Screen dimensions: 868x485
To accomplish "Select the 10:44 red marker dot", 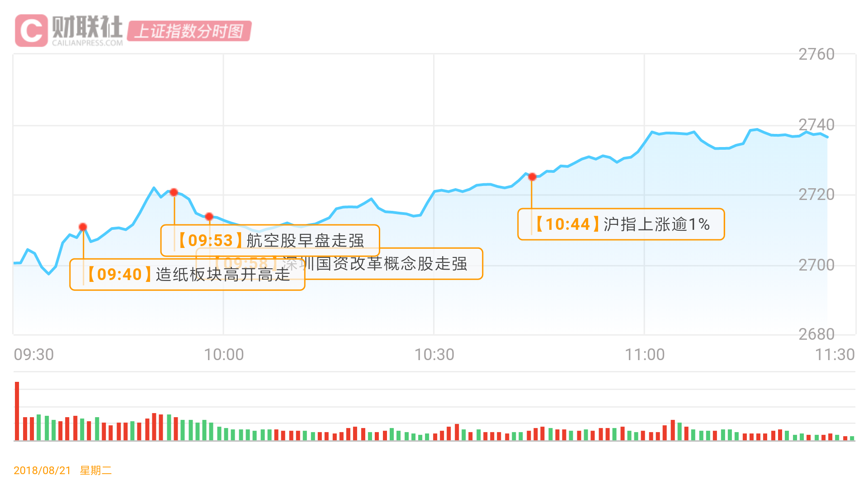I will pyautogui.click(x=532, y=177).
